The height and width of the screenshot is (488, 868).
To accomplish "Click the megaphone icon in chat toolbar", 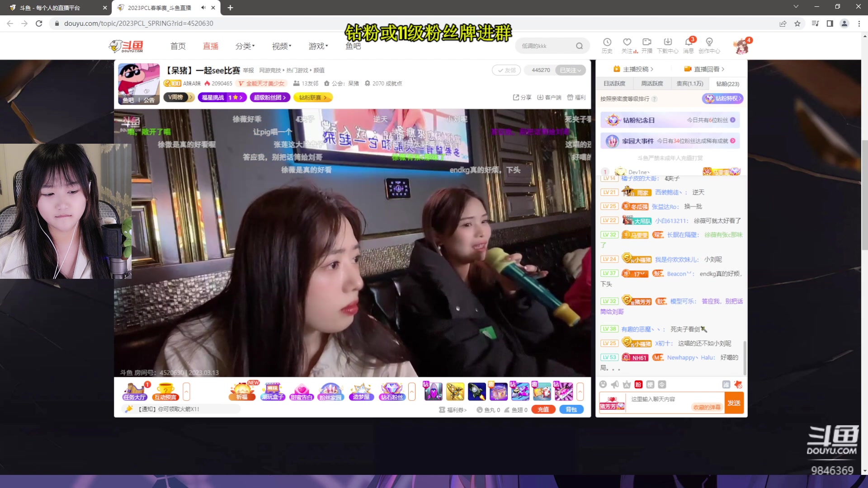I will pos(615,385).
